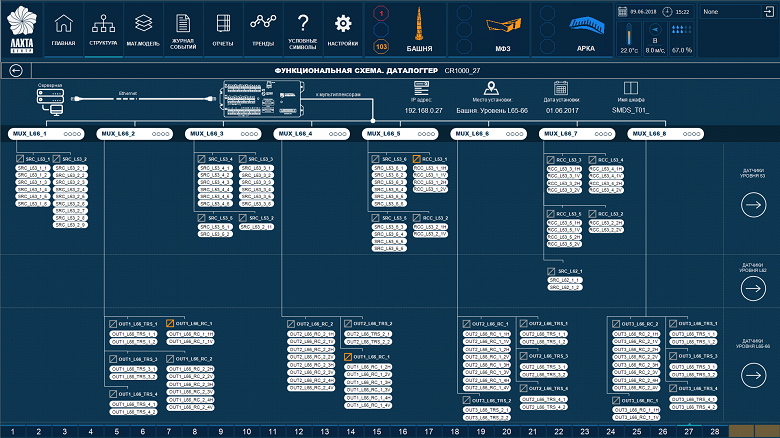Select the MUX_L66_1 multiplexer

(x=46, y=134)
